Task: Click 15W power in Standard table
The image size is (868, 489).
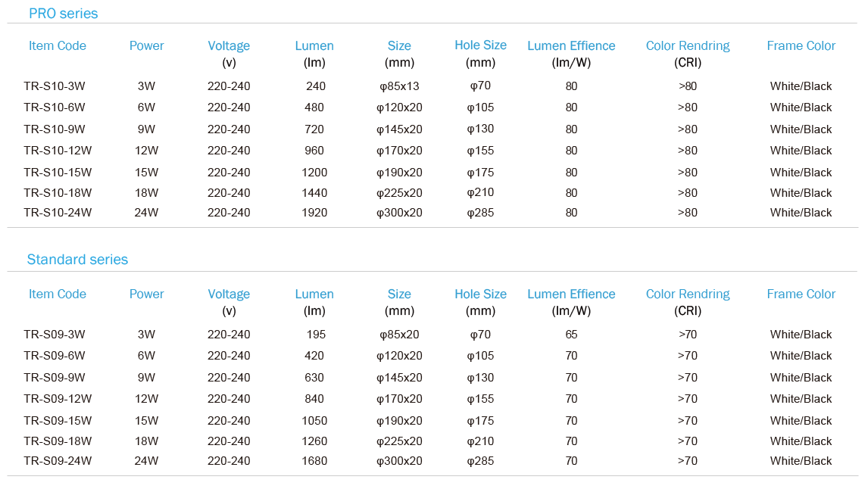Action: (147, 421)
